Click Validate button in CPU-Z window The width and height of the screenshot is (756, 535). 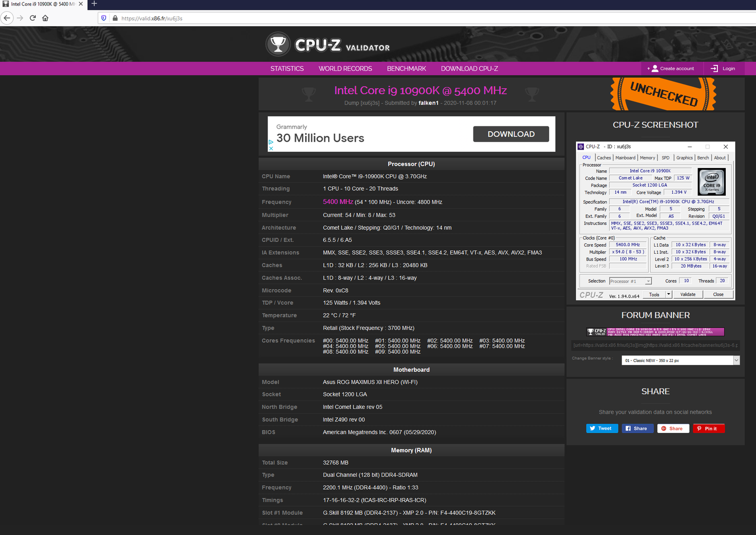688,295
